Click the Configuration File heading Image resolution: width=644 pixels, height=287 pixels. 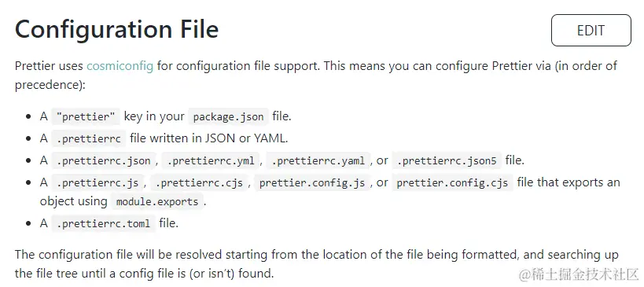click(116, 30)
